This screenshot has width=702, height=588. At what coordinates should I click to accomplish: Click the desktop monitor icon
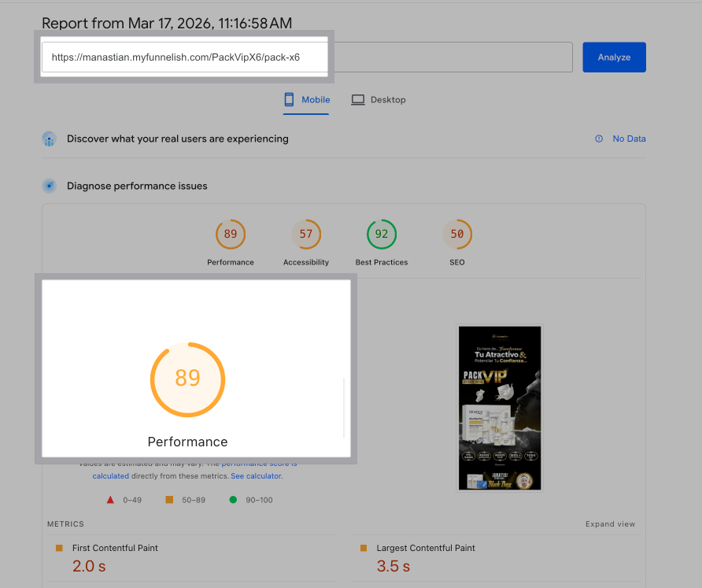click(x=358, y=100)
